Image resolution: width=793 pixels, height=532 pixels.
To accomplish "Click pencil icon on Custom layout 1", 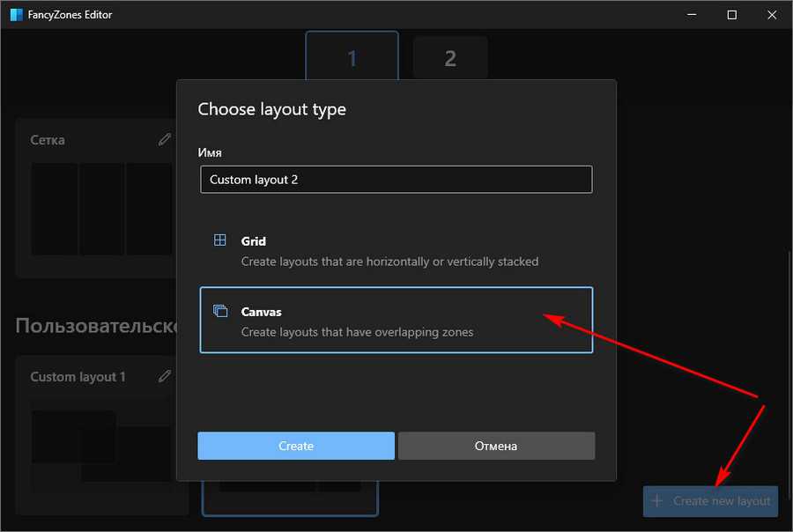I will coord(165,376).
